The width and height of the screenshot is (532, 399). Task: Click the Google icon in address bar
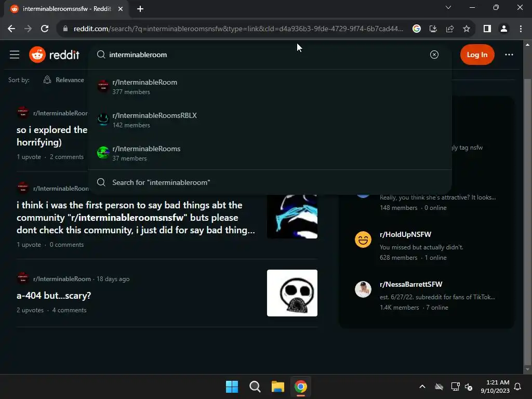tap(416, 29)
